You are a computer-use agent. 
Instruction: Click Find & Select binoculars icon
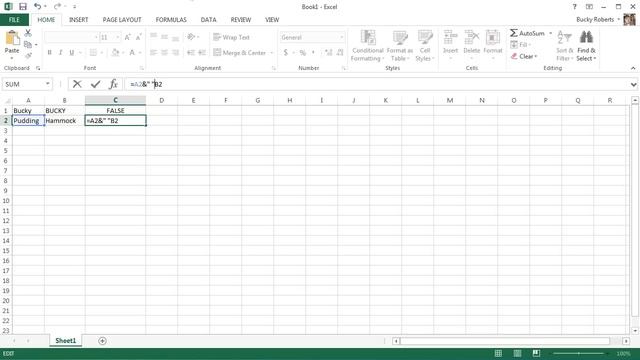point(586,38)
